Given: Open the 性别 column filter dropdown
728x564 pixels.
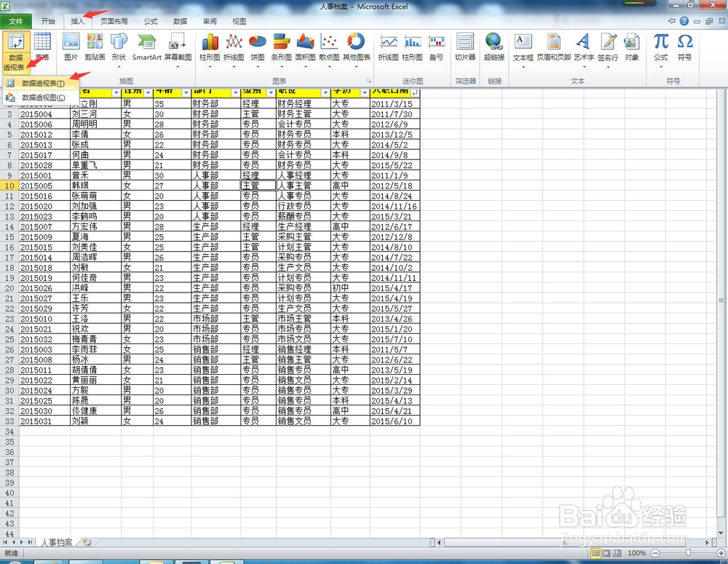Looking at the screenshot, I should point(148,92).
